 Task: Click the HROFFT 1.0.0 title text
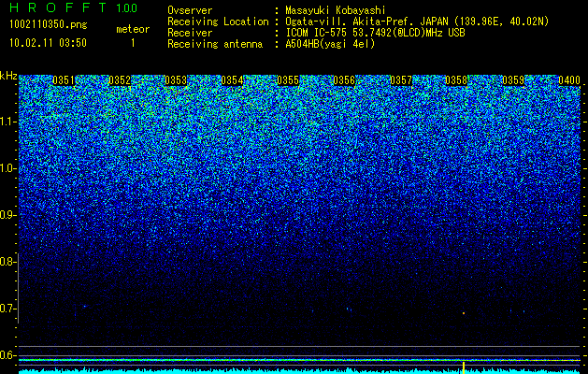[x=74, y=7]
